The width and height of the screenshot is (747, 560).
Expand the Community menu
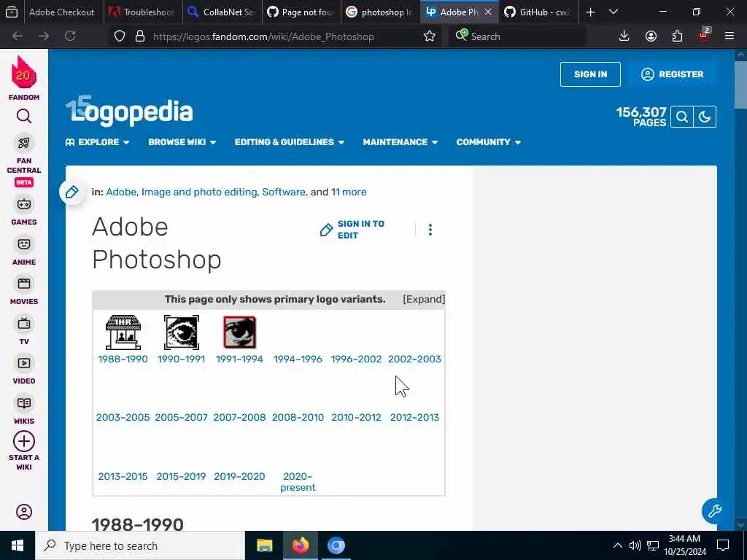tap(488, 142)
